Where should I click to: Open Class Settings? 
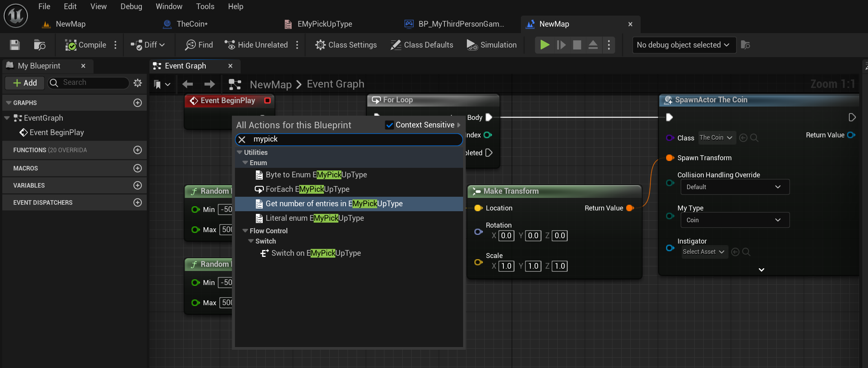(346, 45)
